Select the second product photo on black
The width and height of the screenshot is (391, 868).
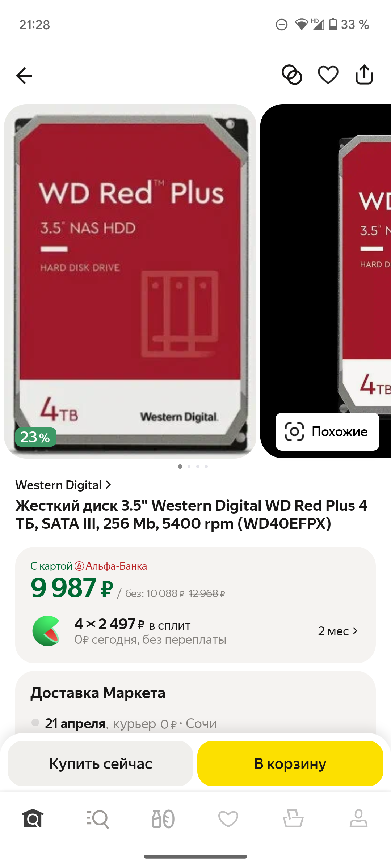[326, 281]
